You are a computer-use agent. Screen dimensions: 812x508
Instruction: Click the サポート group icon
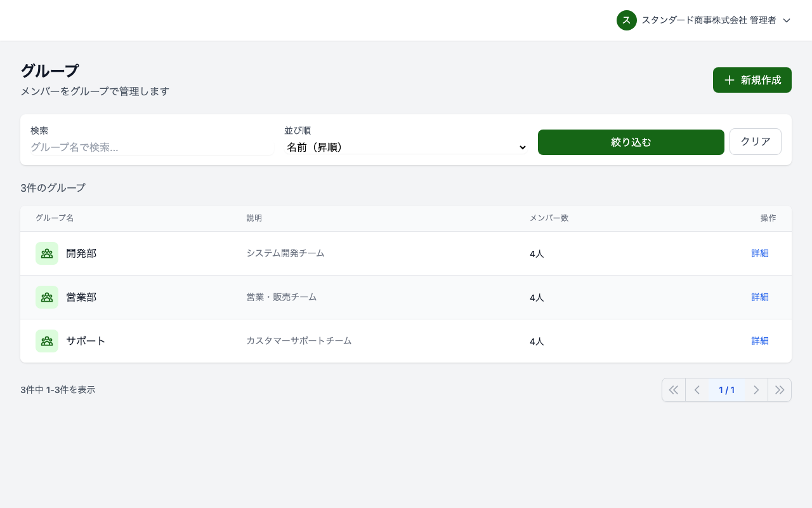[x=47, y=340]
